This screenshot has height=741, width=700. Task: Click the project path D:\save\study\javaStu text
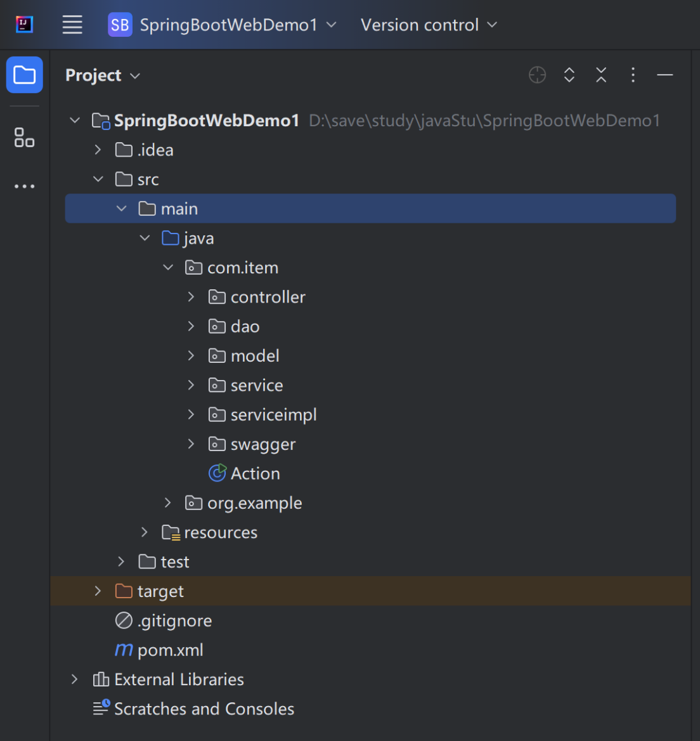tap(484, 121)
